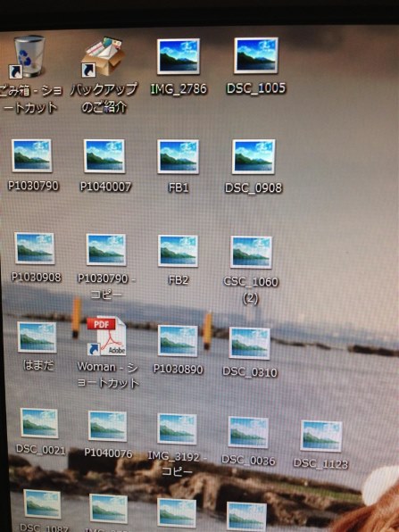Select the P1030790 - コピー image file
The height and width of the screenshot is (532, 399).
pos(106,250)
